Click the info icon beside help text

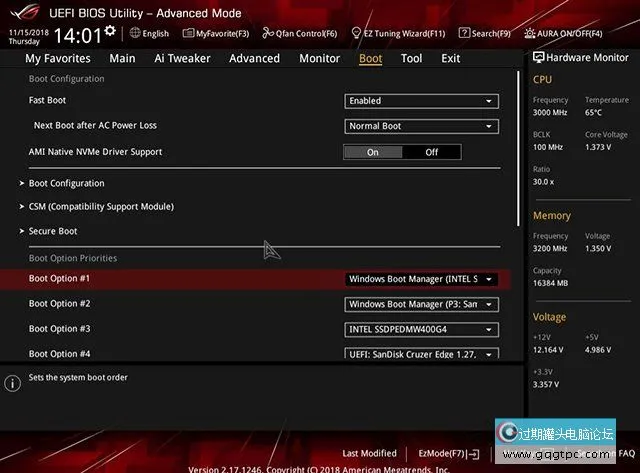pyautogui.click(x=13, y=384)
